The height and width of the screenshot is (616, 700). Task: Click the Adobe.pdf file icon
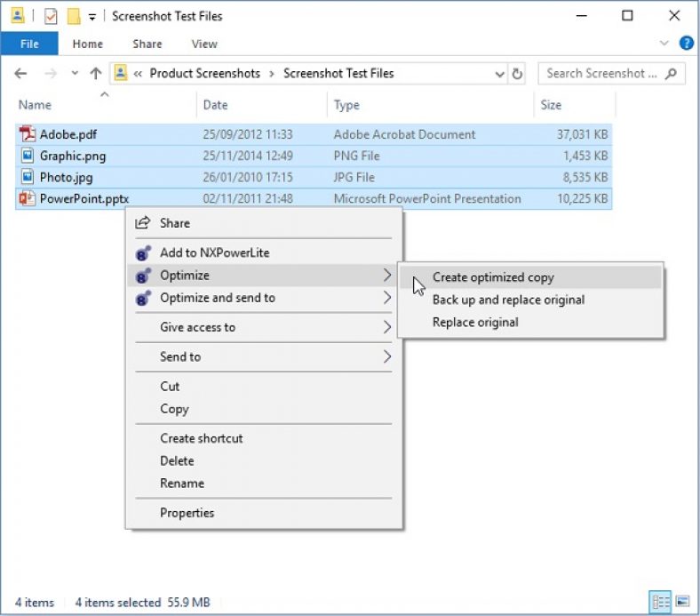(x=27, y=134)
